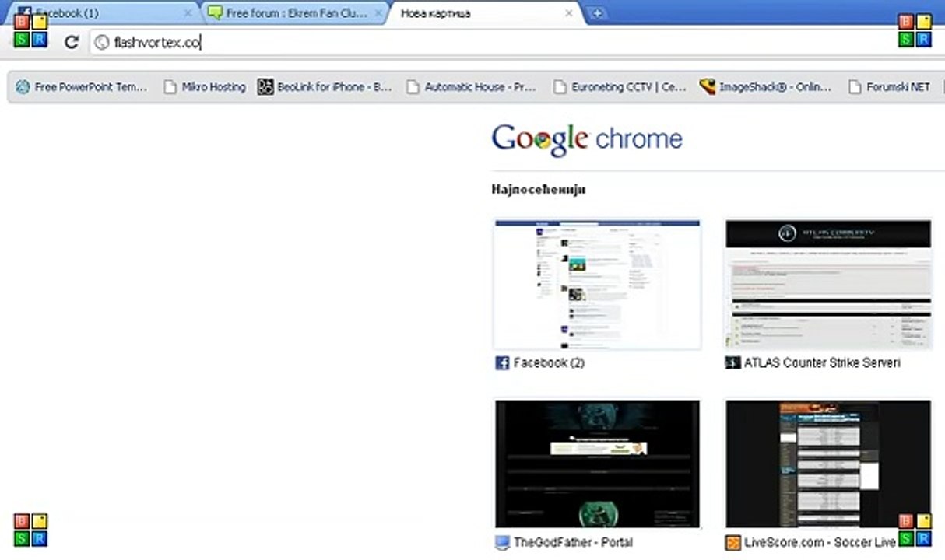Open the Automatic House bookmark
The image size is (945, 560).
(471, 87)
